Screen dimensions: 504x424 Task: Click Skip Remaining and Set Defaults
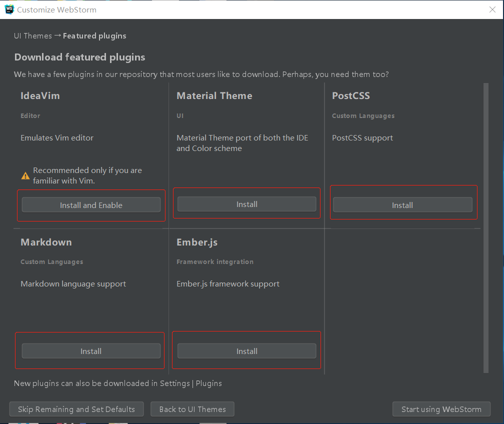click(76, 408)
